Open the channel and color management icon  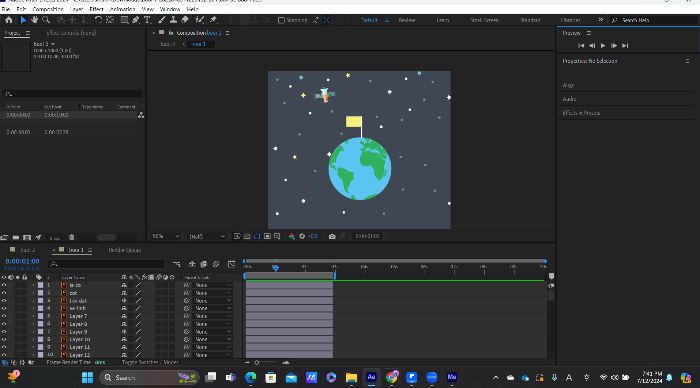coord(292,236)
